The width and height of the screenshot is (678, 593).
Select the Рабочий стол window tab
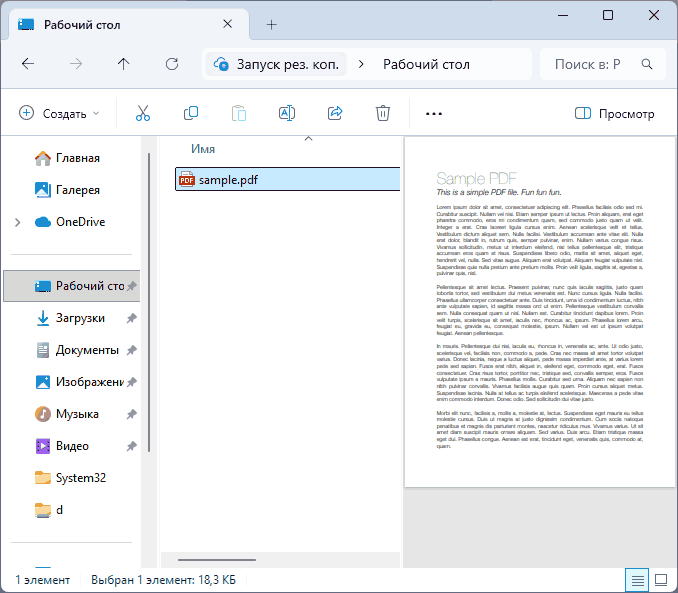point(125,24)
